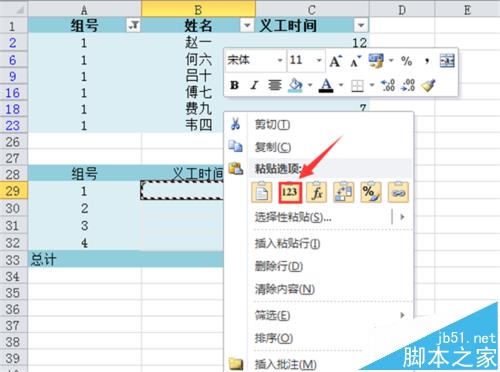Open the 组号 column filter button
The image size is (500, 372).
tap(133, 25)
